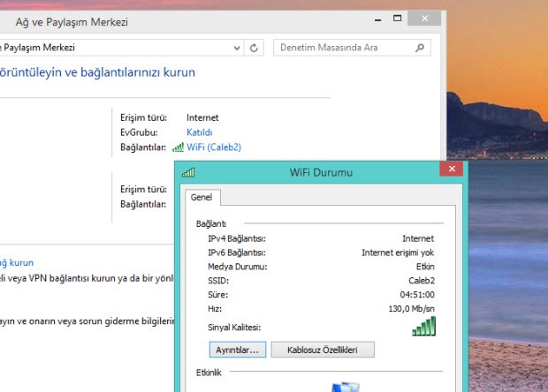Close the WiFi Durumu dialog
Image resolution: width=548 pixels, height=392 pixels.
(x=452, y=169)
